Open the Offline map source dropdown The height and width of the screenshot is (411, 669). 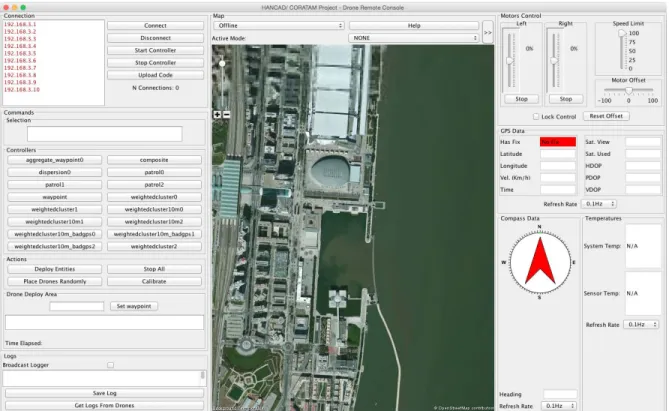tap(279, 26)
